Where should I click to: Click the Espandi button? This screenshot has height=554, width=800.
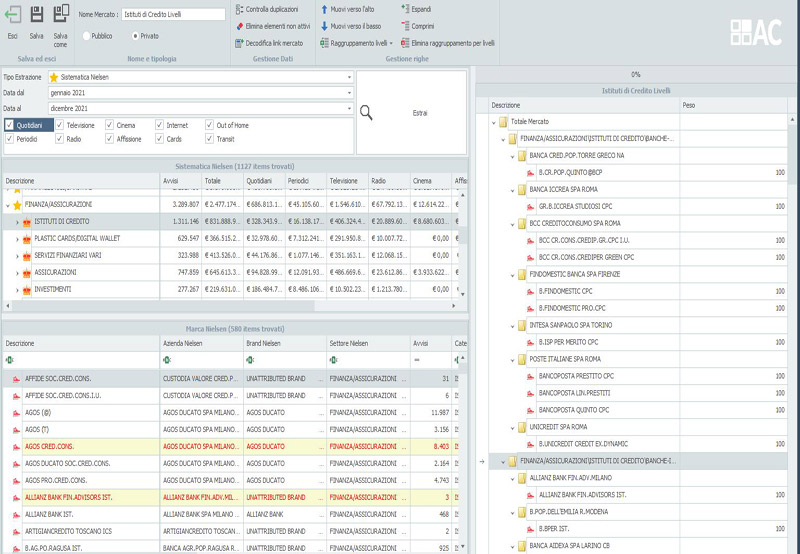(421, 9)
